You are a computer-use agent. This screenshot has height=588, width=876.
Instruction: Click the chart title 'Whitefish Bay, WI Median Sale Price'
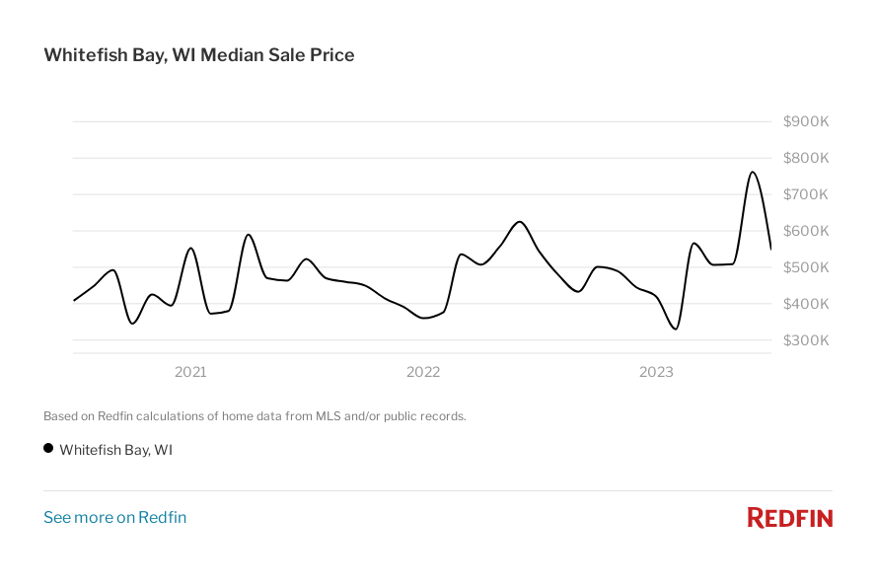198,55
